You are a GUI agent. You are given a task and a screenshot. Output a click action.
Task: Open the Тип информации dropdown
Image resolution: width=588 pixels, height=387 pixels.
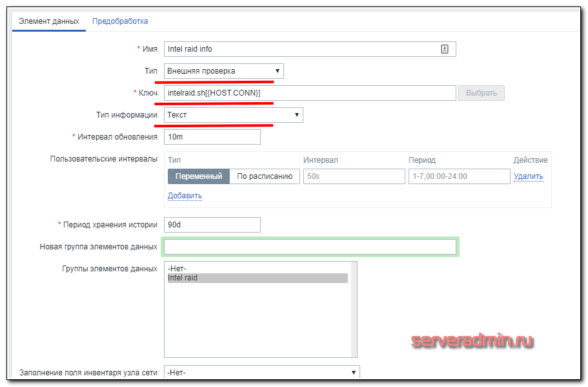coord(233,115)
